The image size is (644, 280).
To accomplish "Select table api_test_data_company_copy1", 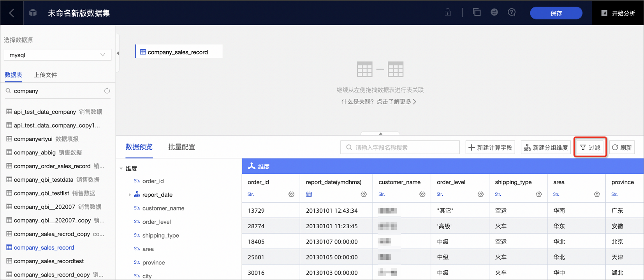I will 58,125.
